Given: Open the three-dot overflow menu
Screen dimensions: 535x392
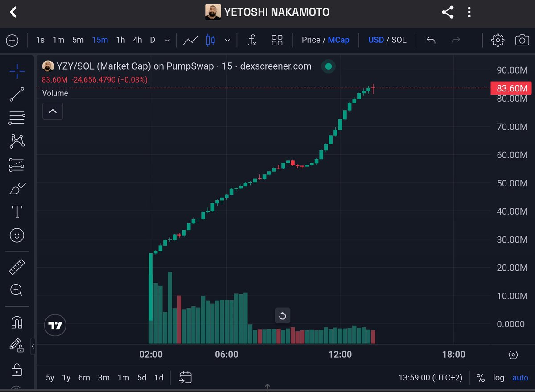Looking at the screenshot, I should (x=469, y=12).
